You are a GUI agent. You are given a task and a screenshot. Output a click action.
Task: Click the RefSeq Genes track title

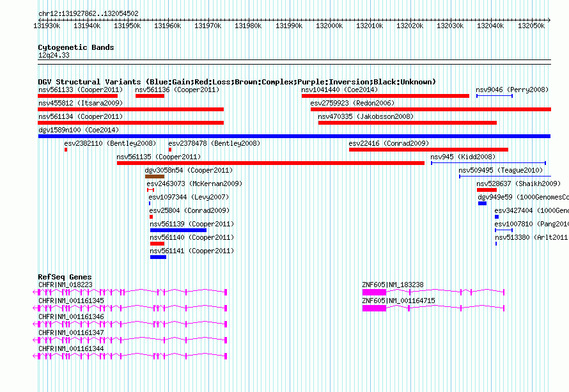pos(65,277)
